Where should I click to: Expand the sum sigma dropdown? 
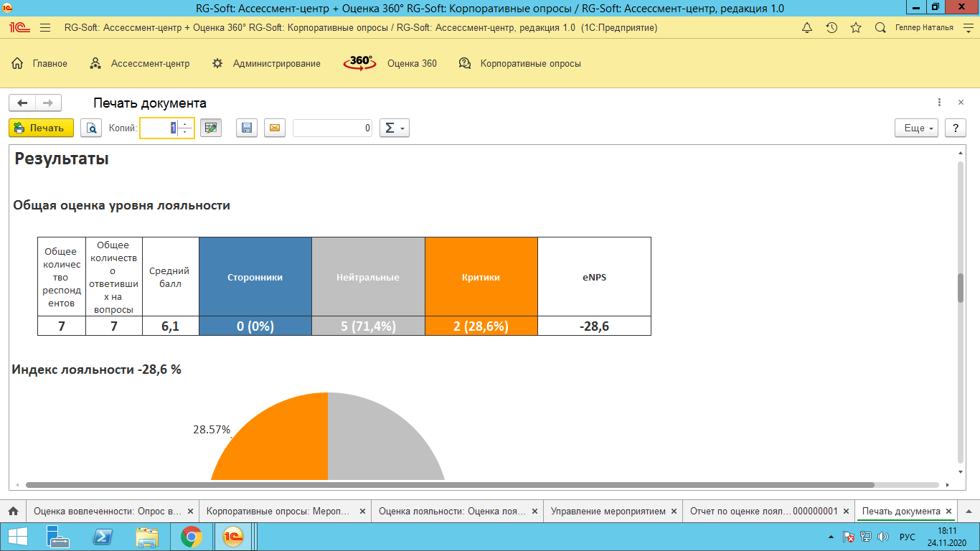[394, 128]
